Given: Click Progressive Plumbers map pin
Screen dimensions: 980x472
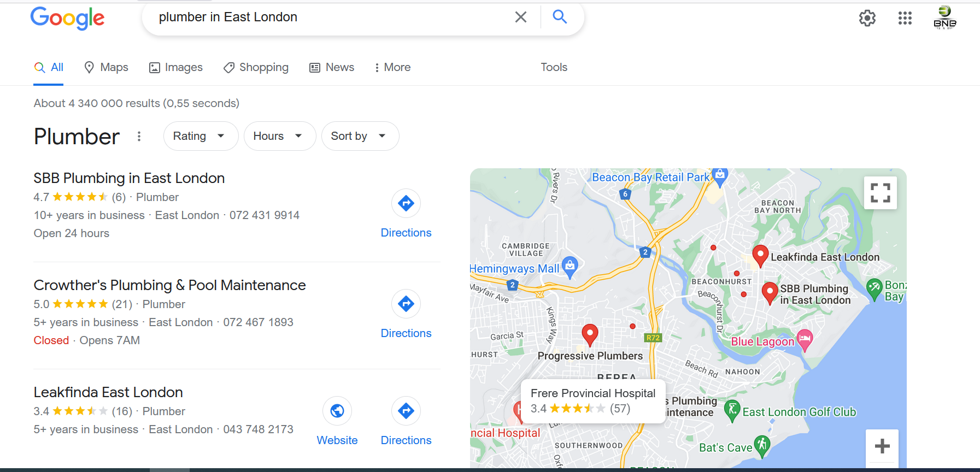Looking at the screenshot, I should tap(590, 334).
